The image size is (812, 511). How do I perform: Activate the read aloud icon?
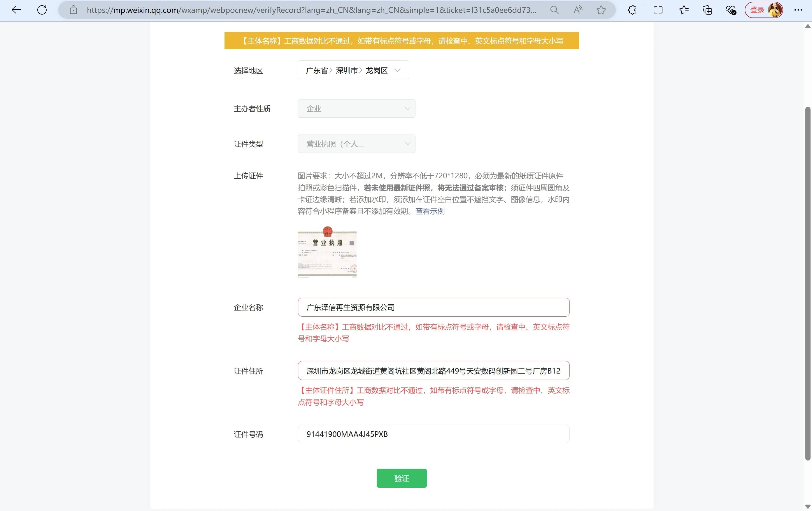coord(578,10)
